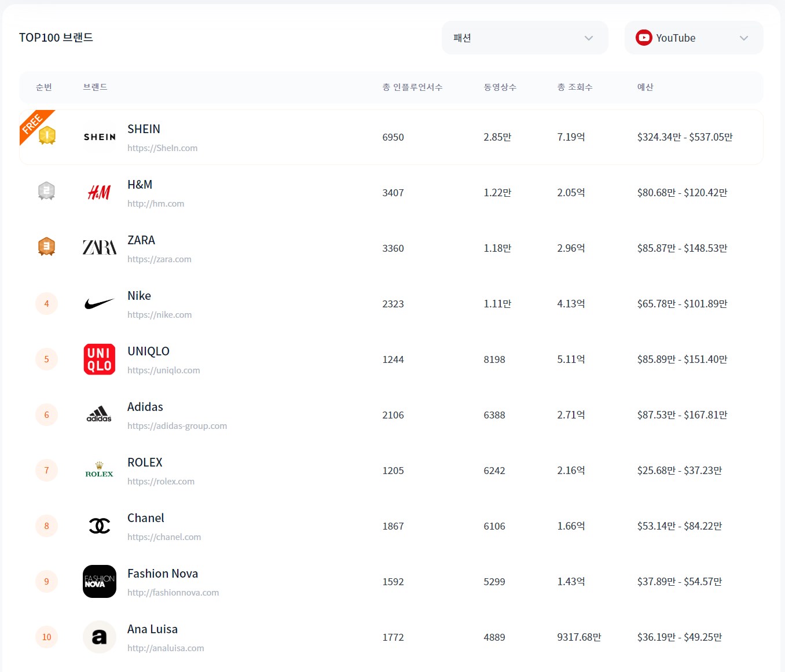This screenshot has height=672, width=785.
Task: Select the ROLEX brand name
Action: [145, 462]
